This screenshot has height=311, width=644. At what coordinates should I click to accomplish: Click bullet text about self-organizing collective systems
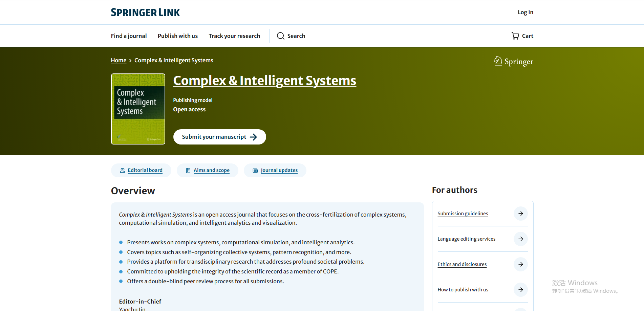[x=239, y=252]
